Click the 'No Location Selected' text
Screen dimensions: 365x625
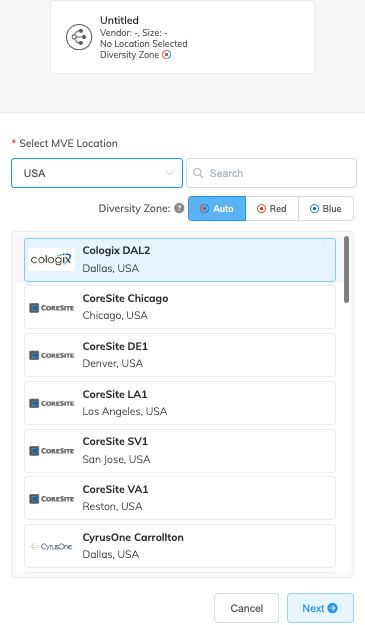tap(143, 43)
